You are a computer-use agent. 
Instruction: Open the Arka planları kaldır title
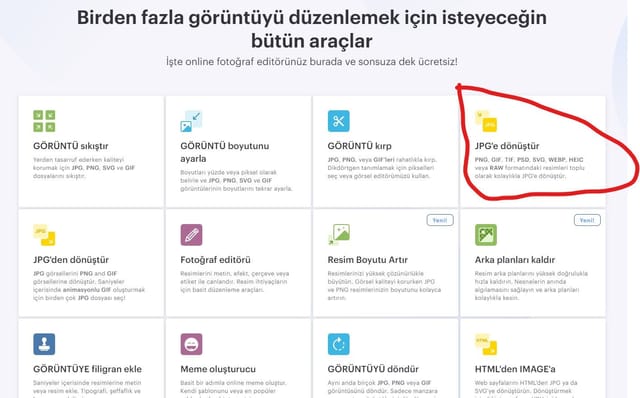pyautogui.click(x=515, y=260)
